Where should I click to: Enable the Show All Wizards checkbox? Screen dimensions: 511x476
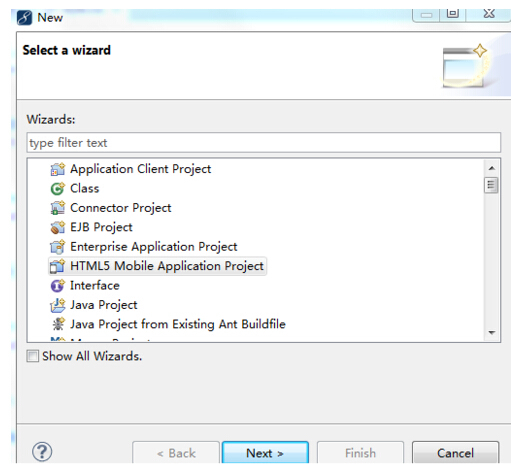click(33, 356)
